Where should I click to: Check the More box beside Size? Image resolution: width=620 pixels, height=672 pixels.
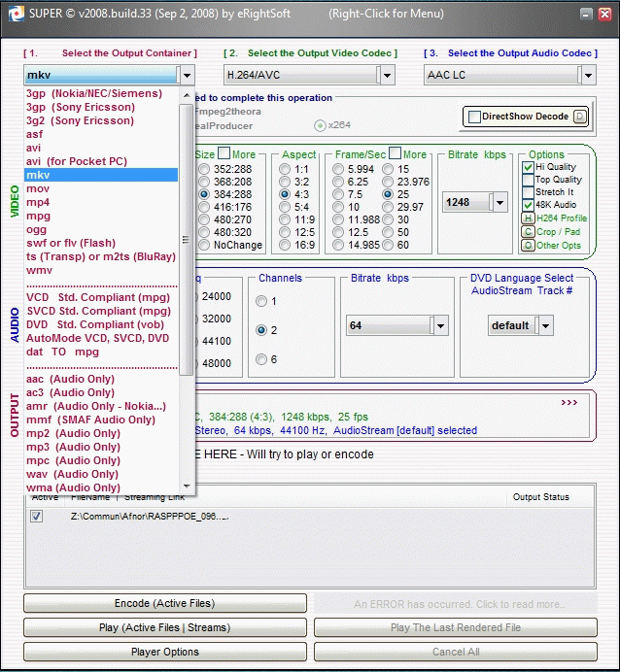224,153
